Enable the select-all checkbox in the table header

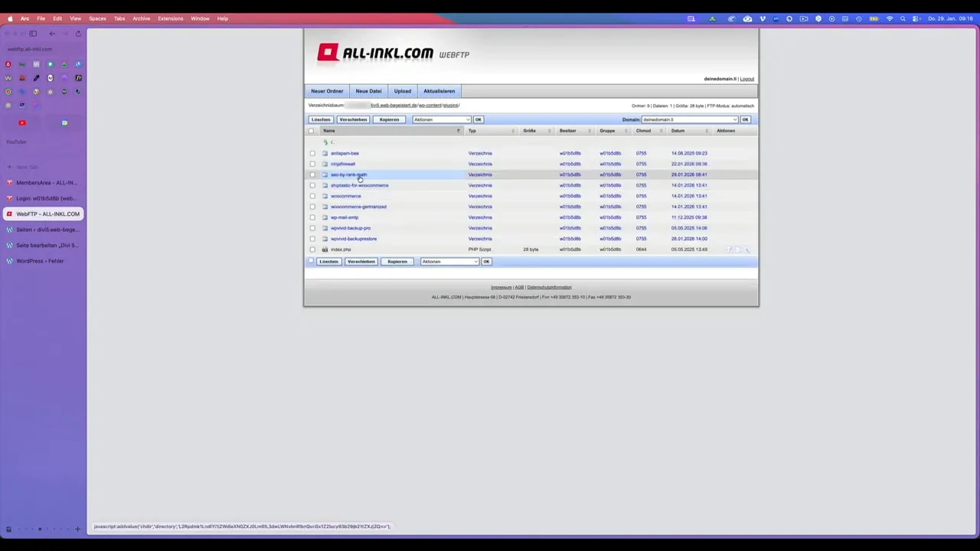coord(311,130)
